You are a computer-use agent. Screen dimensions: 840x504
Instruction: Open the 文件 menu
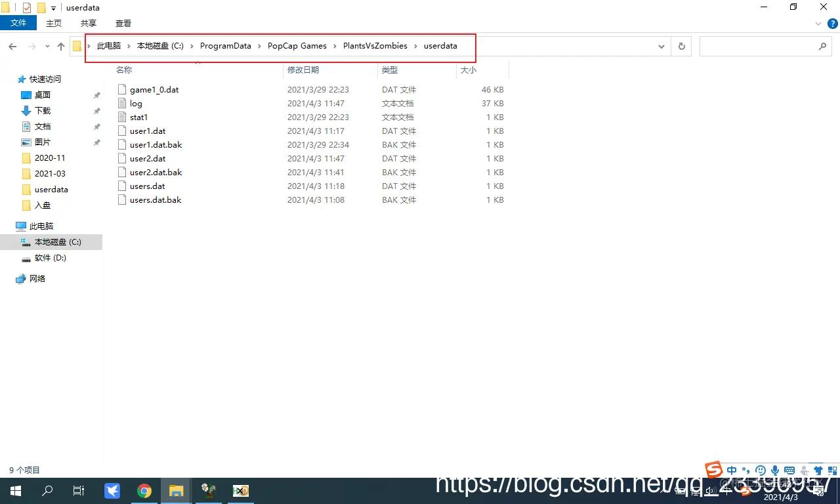click(x=18, y=23)
